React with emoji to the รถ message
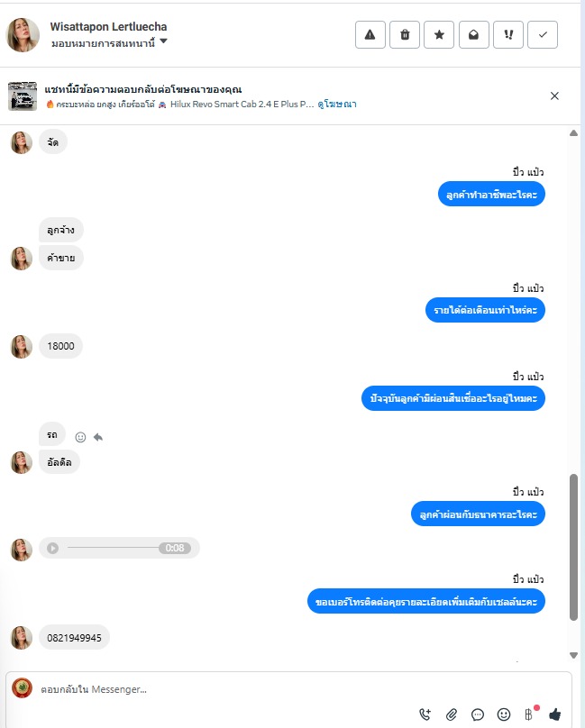Screen dimensions: 585x728 [x=80, y=437]
